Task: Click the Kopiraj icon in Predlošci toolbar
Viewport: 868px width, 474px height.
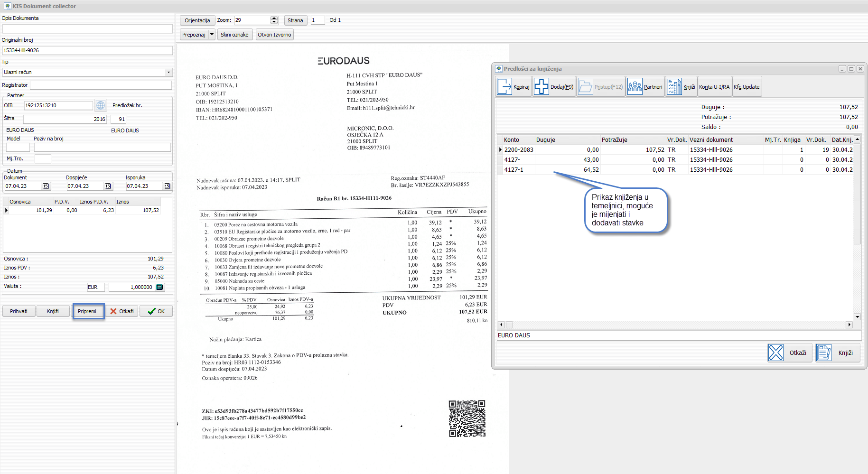Action: [504, 87]
